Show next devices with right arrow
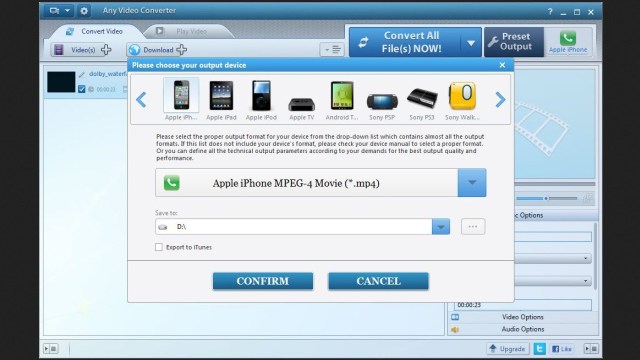640x360 pixels. pyautogui.click(x=500, y=99)
